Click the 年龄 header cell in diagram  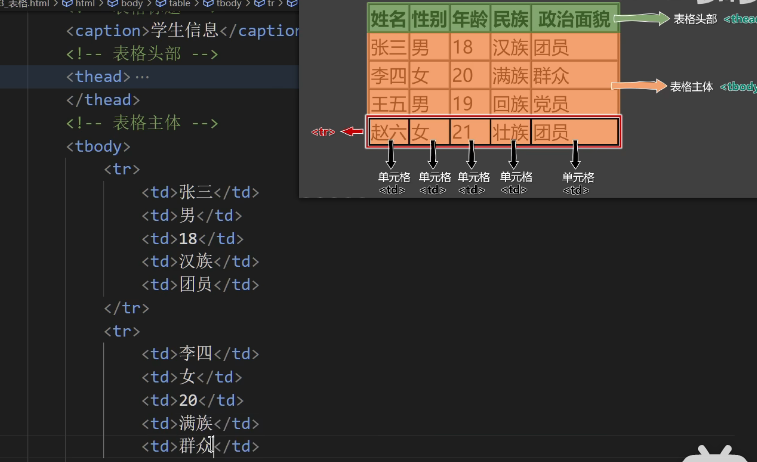pos(470,19)
